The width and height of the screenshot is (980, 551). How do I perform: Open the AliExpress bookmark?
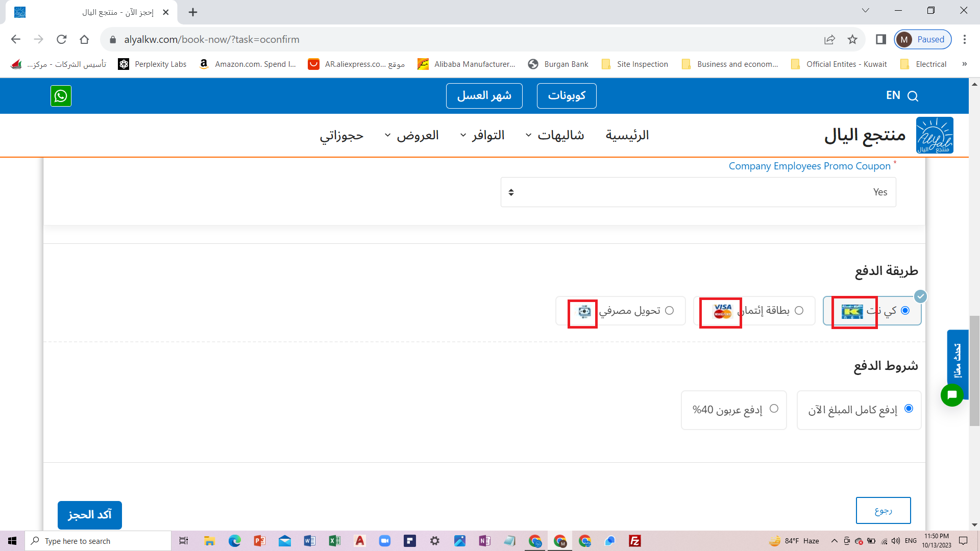356,64
